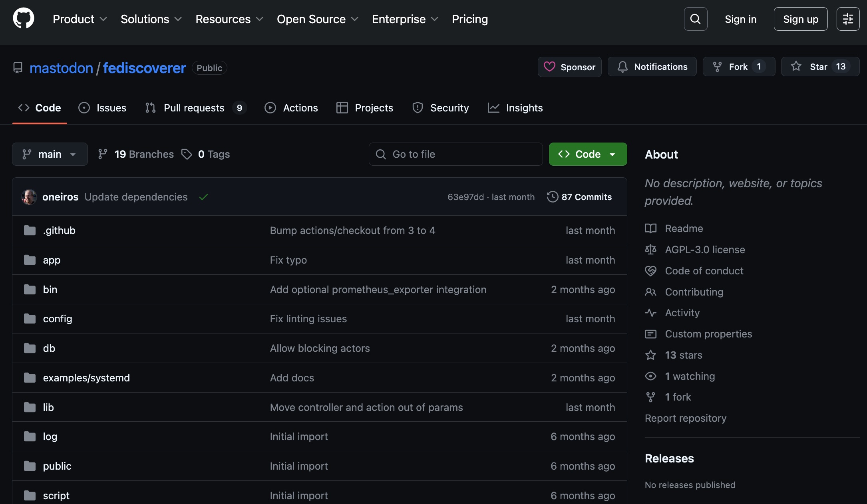Switch to the Insights tab
This screenshot has height=504, width=867.
pos(515,108)
